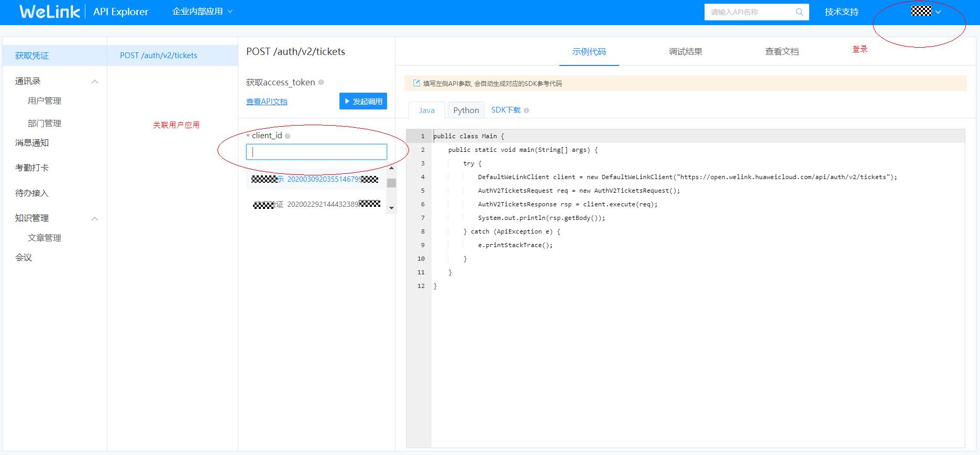980x455 pixels.
Task: Click the POST /auth/v2/tickets panel heading
Action: (296, 51)
